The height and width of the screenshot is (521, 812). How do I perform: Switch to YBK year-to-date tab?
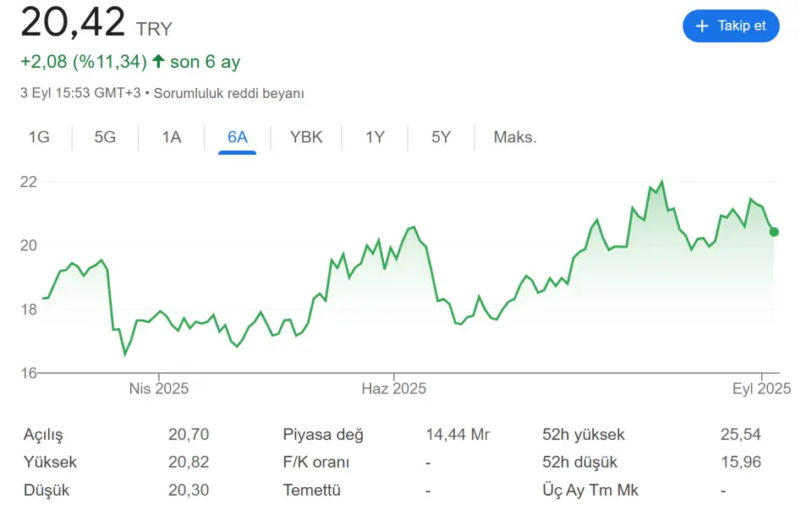[306, 137]
